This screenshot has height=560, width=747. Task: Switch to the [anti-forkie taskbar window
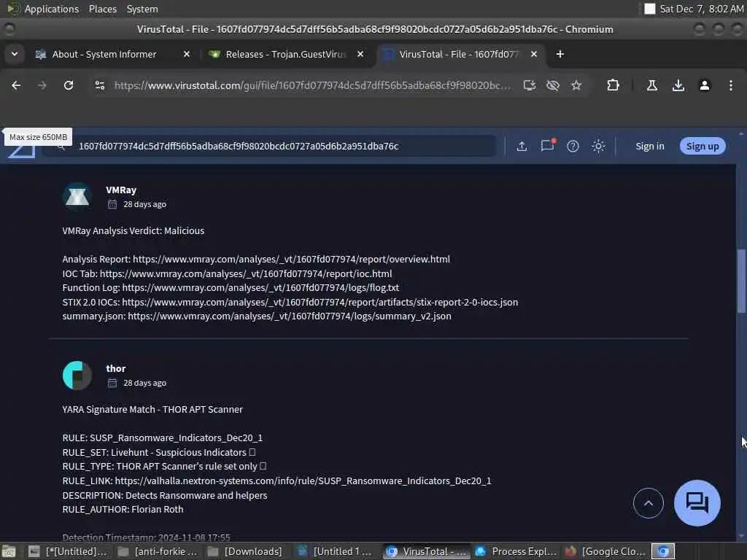[158, 551]
